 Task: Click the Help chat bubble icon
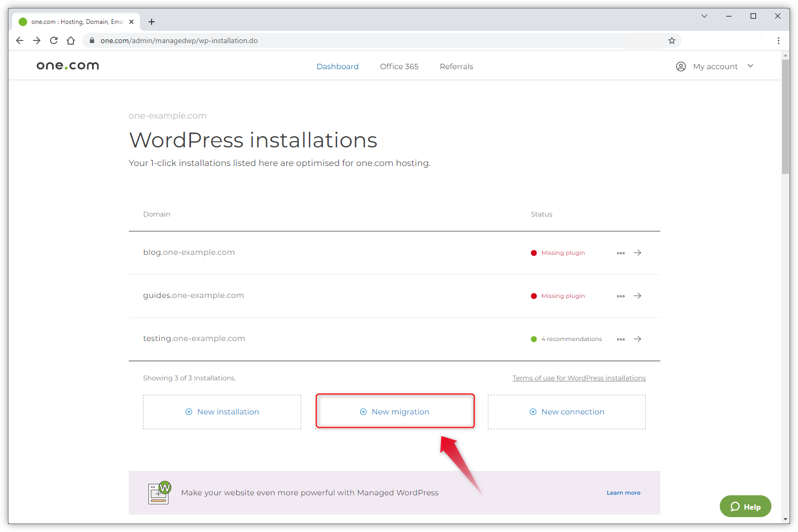click(736, 506)
